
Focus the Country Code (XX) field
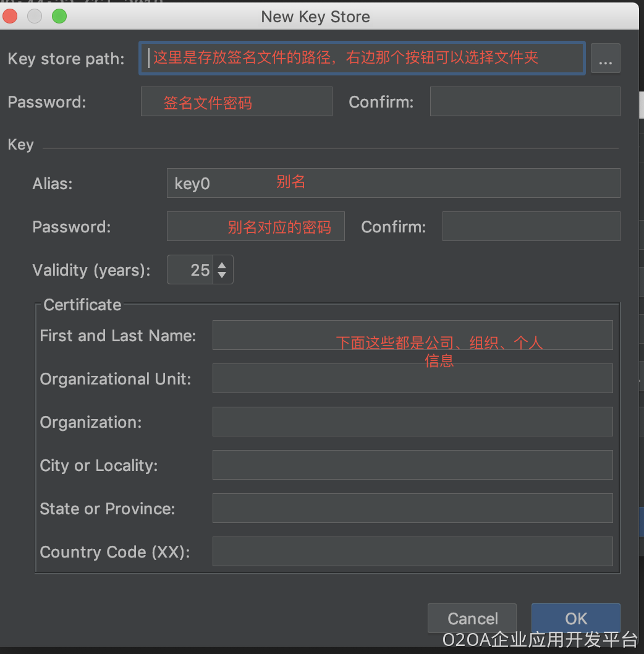(412, 551)
